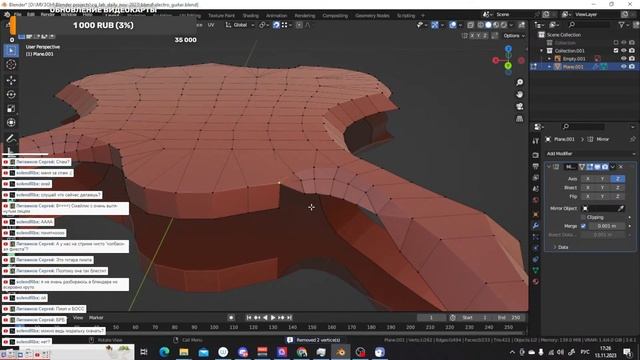The width and height of the screenshot is (640, 360).
Task: Open the Object properties tab
Action: tap(536, 214)
